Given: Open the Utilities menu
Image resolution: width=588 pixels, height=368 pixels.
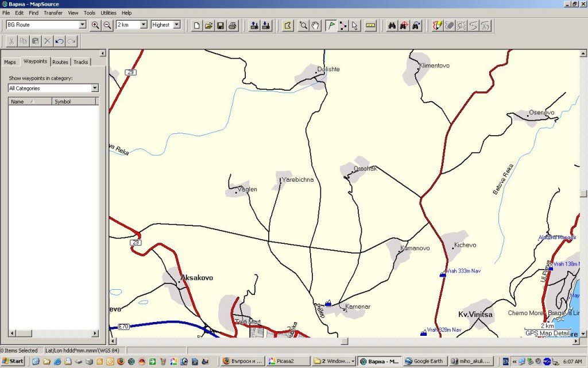Looking at the screenshot, I should pos(109,13).
